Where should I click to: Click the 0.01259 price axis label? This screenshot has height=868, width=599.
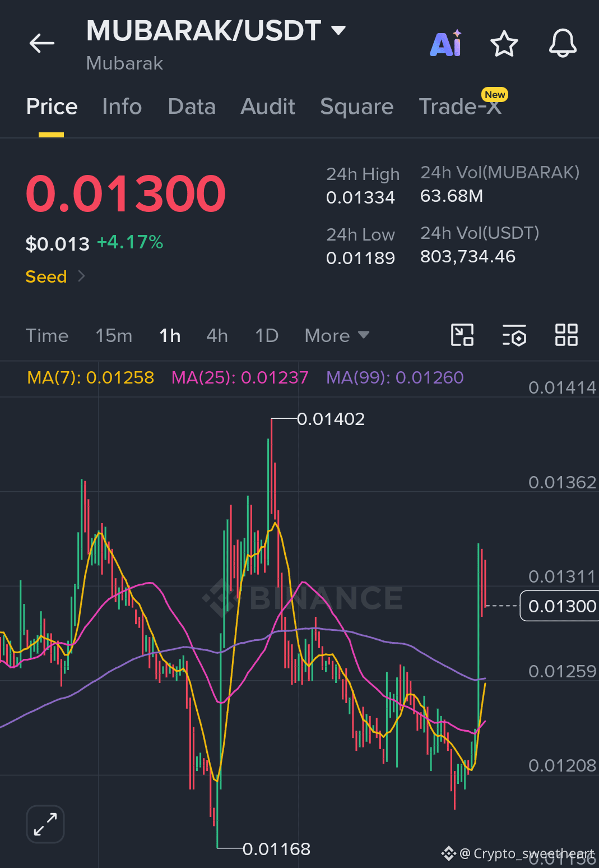pyautogui.click(x=562, y=672)
